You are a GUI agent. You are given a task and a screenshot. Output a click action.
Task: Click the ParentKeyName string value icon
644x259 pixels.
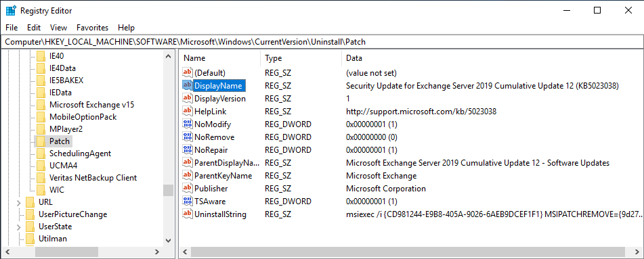point(188,176)
